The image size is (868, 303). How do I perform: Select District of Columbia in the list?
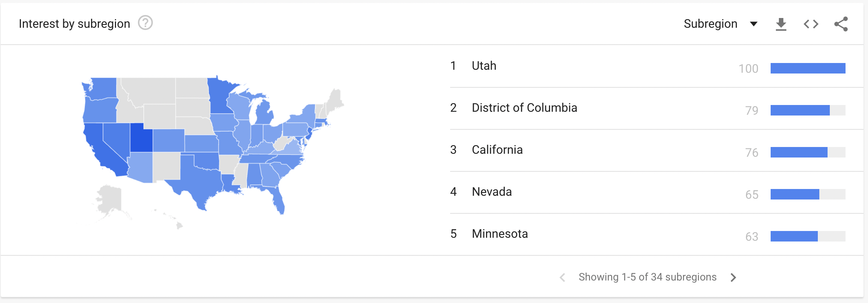point(524,108)
